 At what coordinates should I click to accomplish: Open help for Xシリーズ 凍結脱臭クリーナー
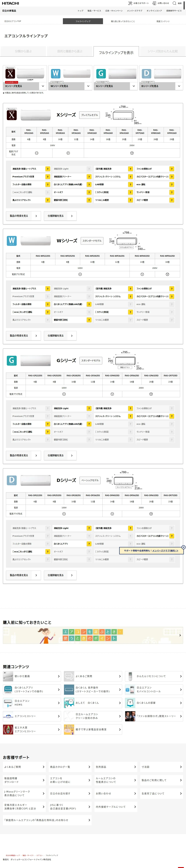click(x=89, y=176)
